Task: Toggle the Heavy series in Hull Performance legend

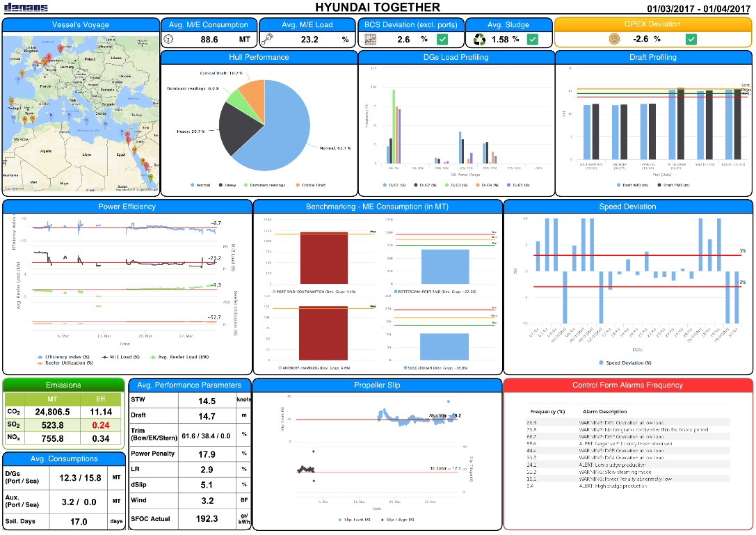Action: tap(227, 185)
